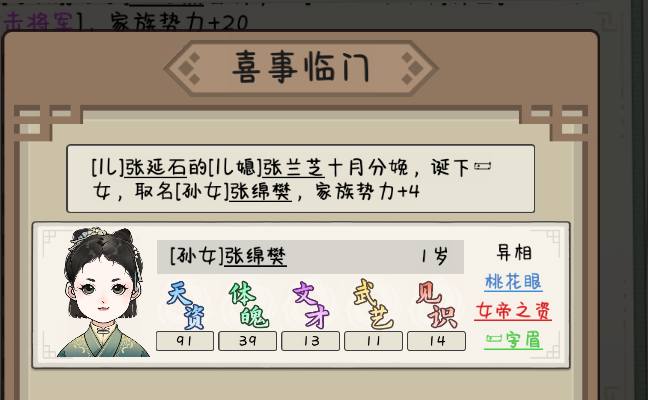
Task: Click the baby girl's portrait thumbnail
Action: (103, 292)
